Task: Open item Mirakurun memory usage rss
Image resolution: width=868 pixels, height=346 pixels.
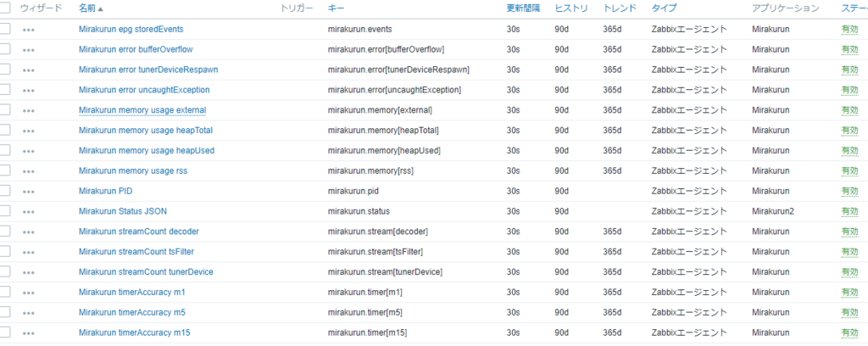Action: coord(133,171)
